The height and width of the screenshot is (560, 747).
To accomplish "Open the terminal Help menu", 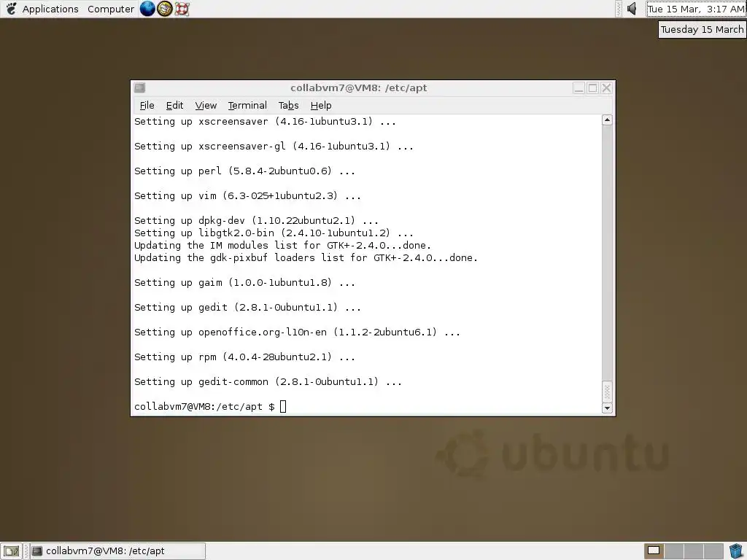I will pyautogui.click(x=321, y=105).
